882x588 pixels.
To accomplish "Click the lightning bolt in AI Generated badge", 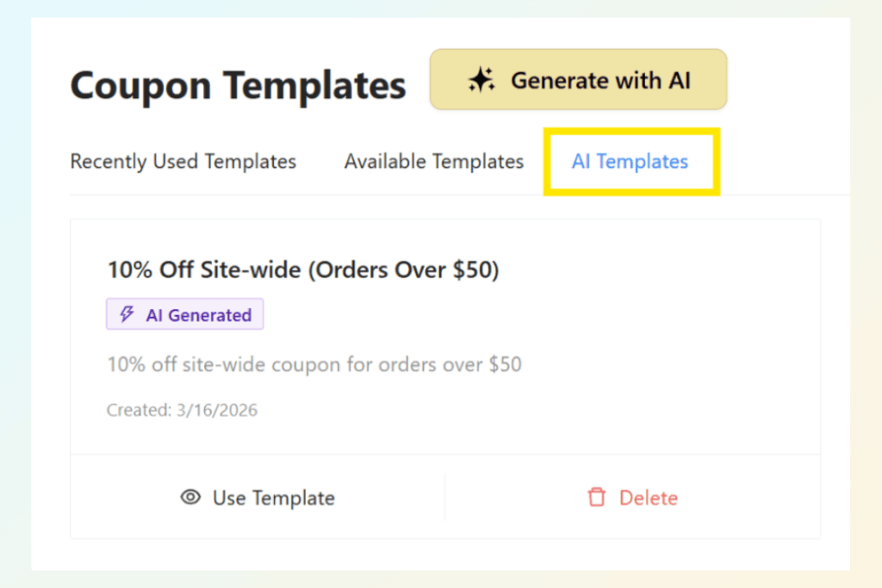I will (126, 314).
